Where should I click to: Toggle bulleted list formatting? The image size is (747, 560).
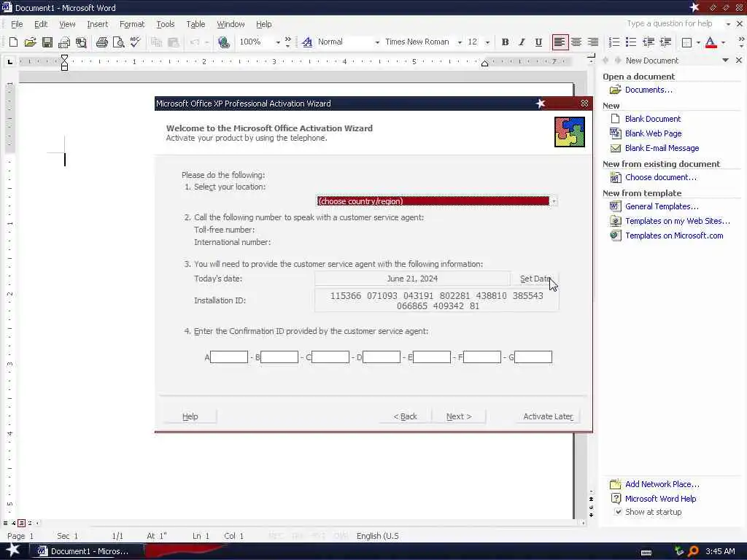coord(631,42)
